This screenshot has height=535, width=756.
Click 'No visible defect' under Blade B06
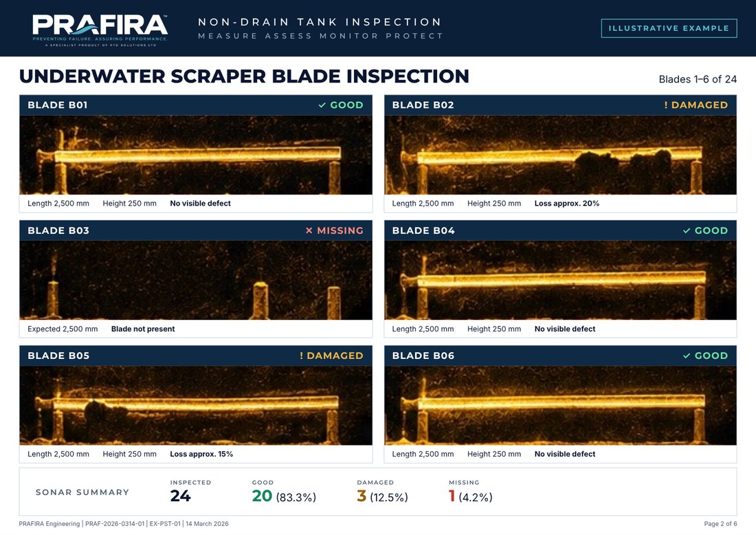564,454
